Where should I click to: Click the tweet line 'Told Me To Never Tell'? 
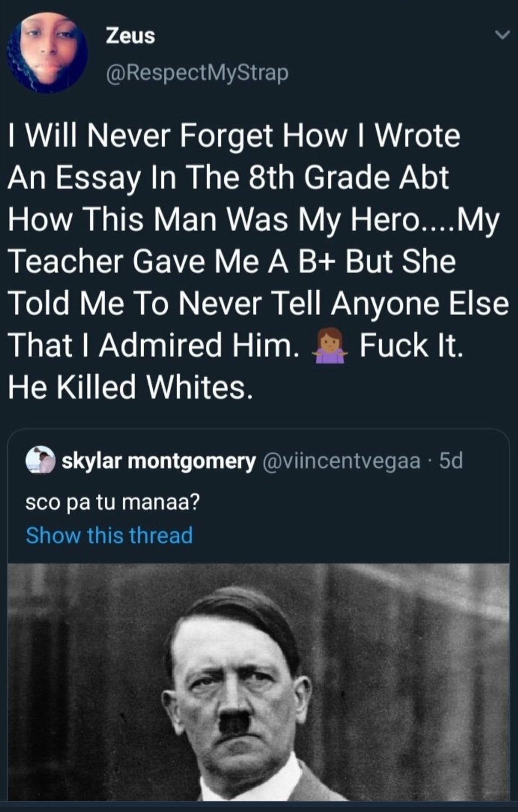(258, 303)
